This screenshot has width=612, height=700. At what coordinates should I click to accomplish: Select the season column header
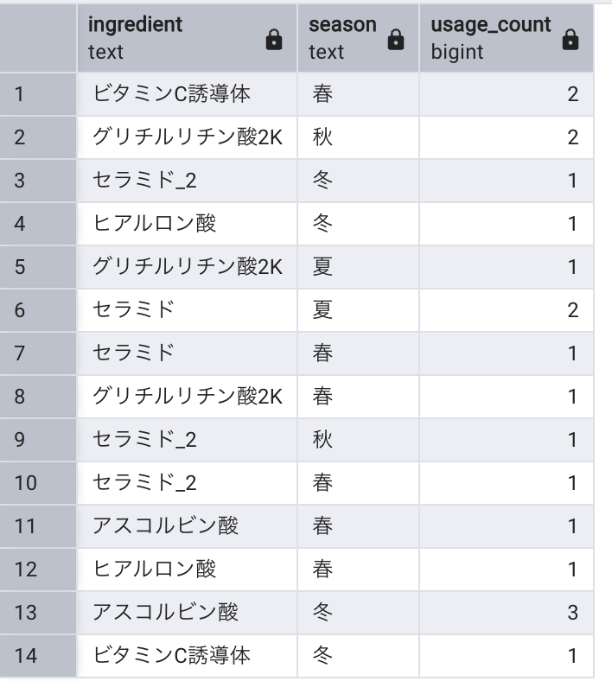click(358, 38)
